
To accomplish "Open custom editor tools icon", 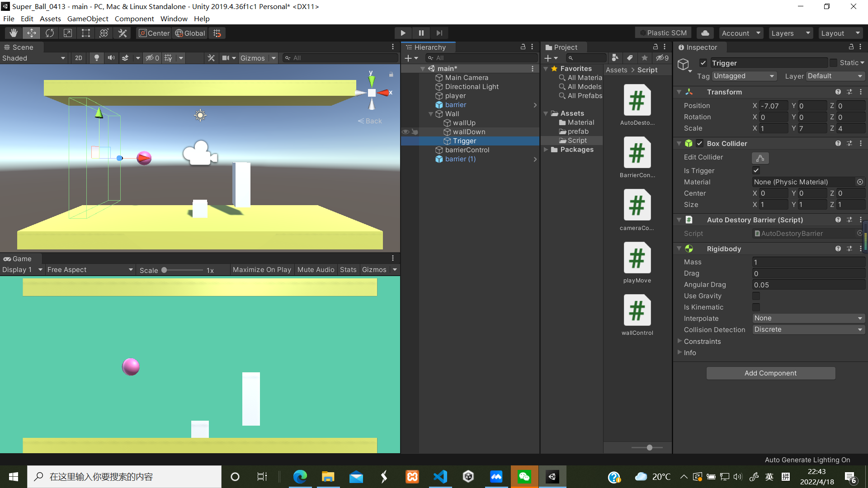I will tap(123, 33).
